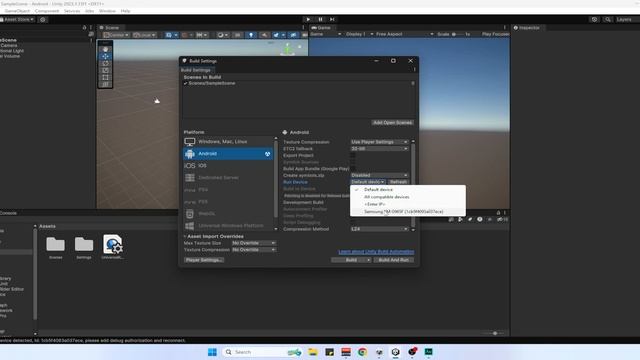Select the Hand view tool in Scene
Viewport: 640px width, 360px height.
[105, 49]
